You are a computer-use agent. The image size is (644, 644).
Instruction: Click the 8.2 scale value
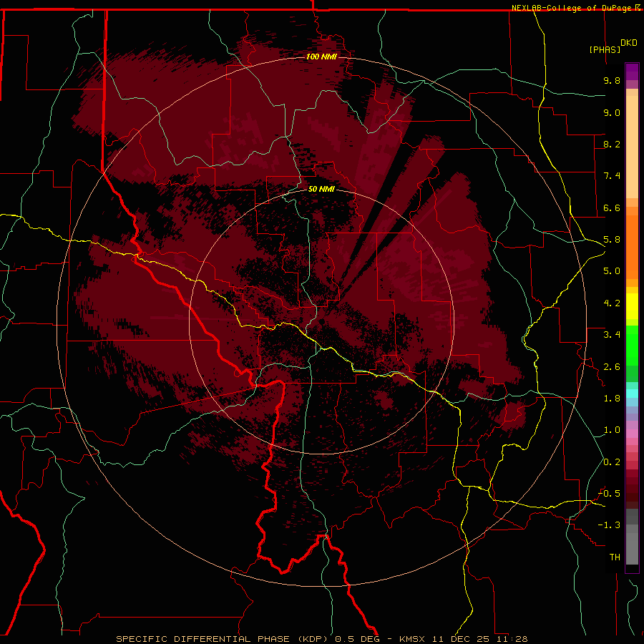coord(612,144)
